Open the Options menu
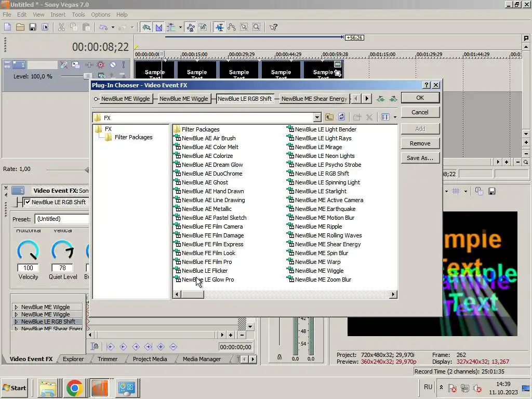Viewport: 532px width, 399px height. pos(100,15)
